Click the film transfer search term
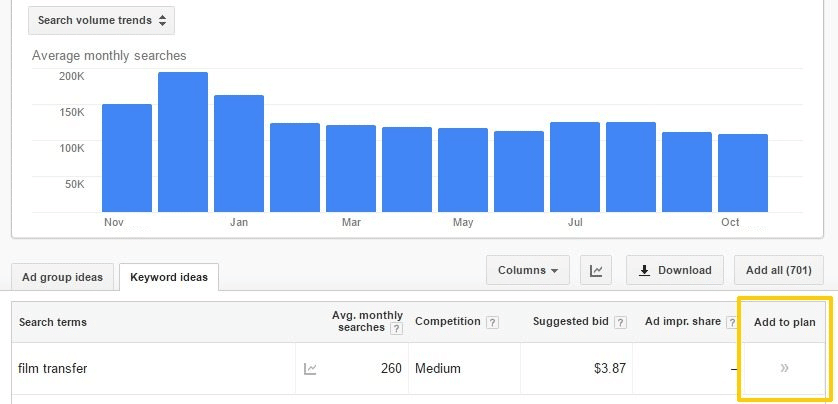This screenshot has width=838, height=404. [53, 368]
